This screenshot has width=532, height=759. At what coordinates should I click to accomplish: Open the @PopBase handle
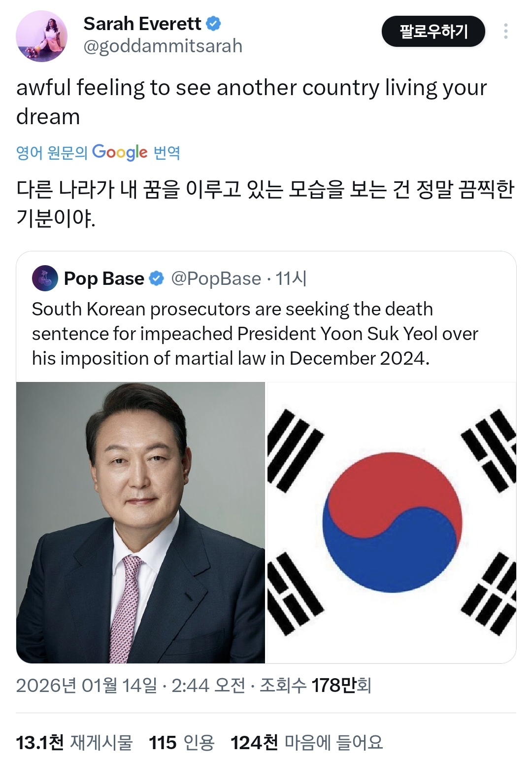pos(216,278)
